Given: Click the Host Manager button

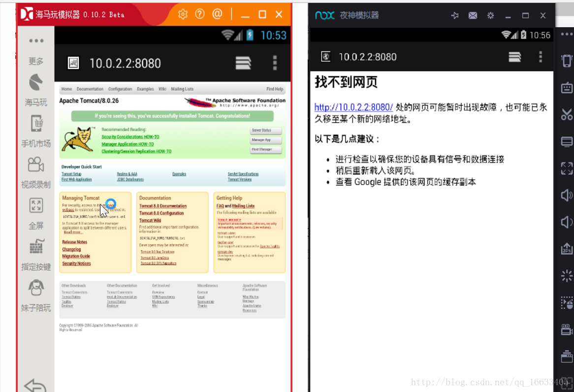Looking at the screenshot, I should coord(266,150).
